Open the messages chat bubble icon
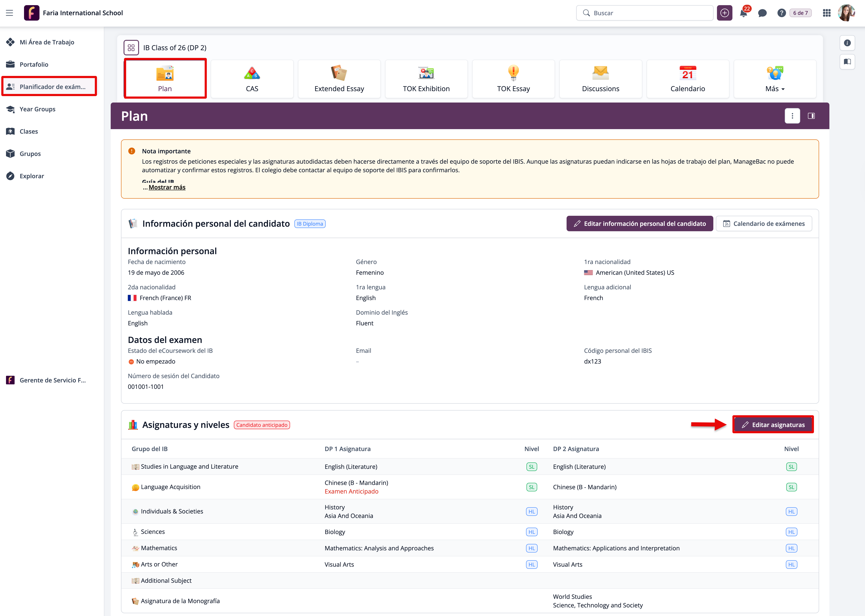Screen dimensions: 865x616 tap(762, 13)
